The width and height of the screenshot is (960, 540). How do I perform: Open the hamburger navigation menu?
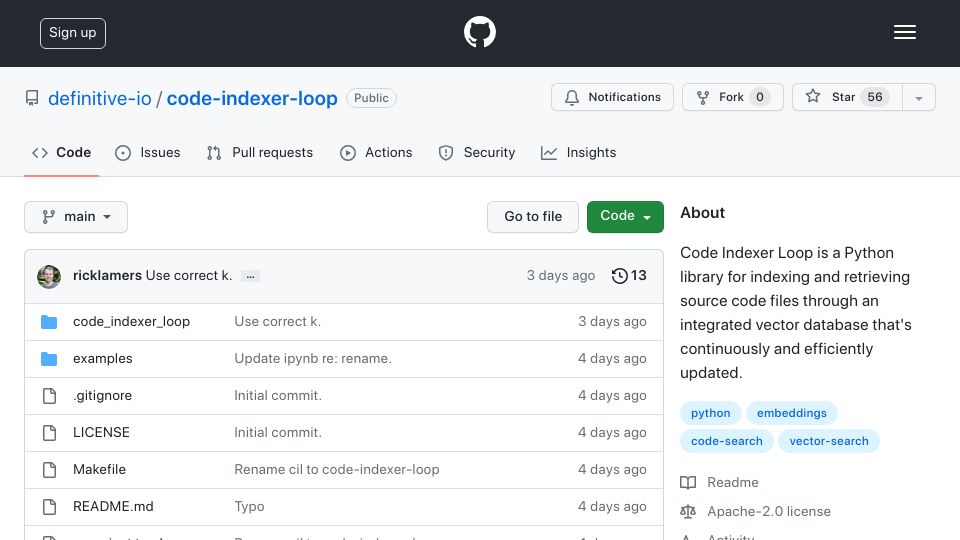(904, 32)
